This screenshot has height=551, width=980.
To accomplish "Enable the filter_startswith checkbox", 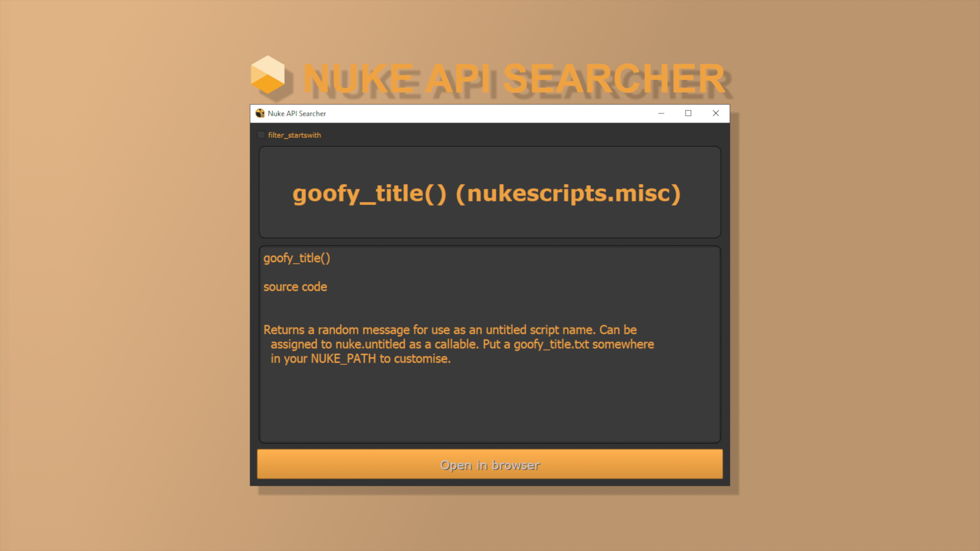I will point(261,135).
